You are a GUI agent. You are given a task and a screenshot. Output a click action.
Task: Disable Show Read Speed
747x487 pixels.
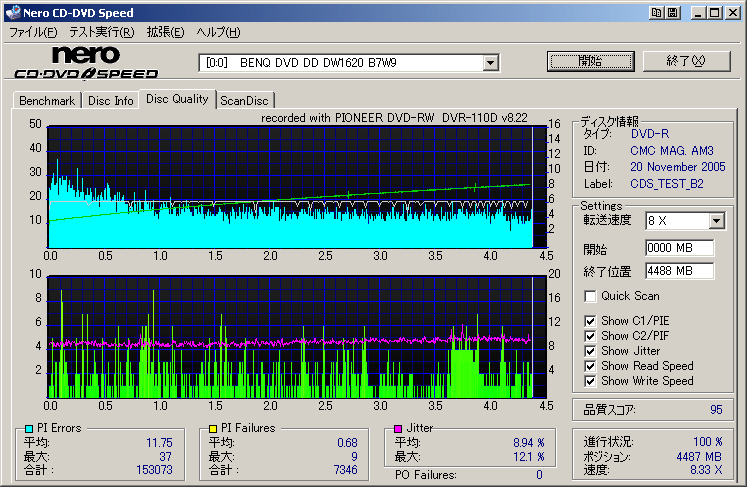click(x=590, y=366)
